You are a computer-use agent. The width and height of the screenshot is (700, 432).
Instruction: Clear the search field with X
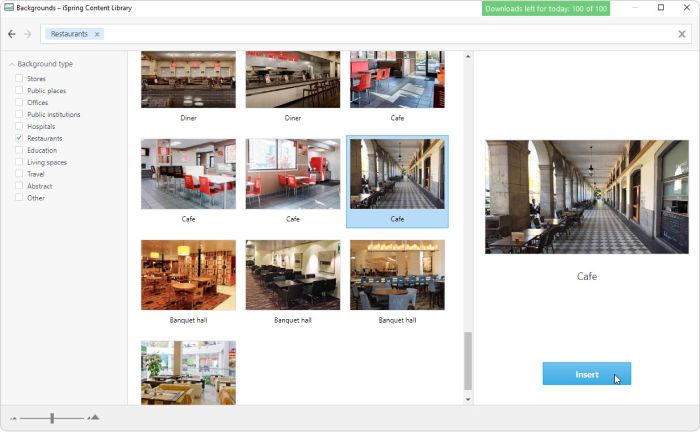682,34
